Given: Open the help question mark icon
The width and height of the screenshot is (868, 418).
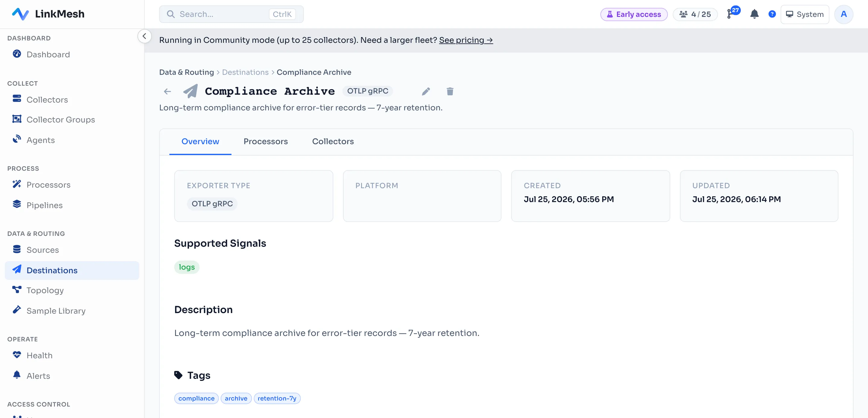Looking at the screenshot, I should [x=772, y=14].
